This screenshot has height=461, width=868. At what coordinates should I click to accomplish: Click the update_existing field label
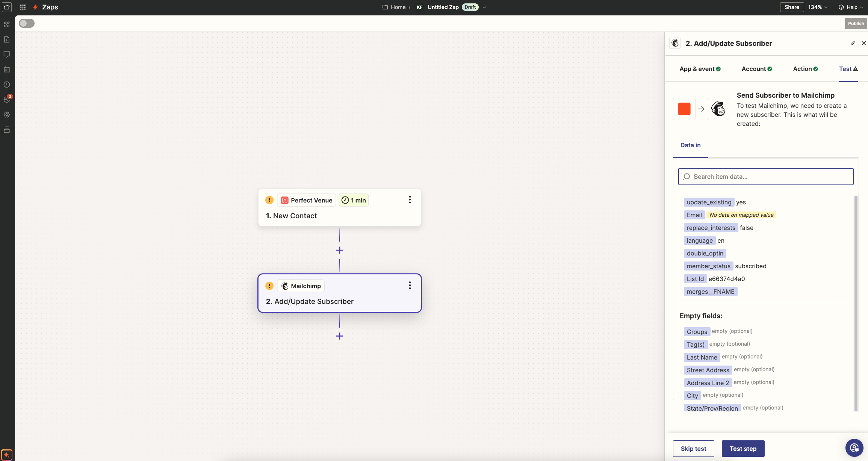(x=709, y=202)
